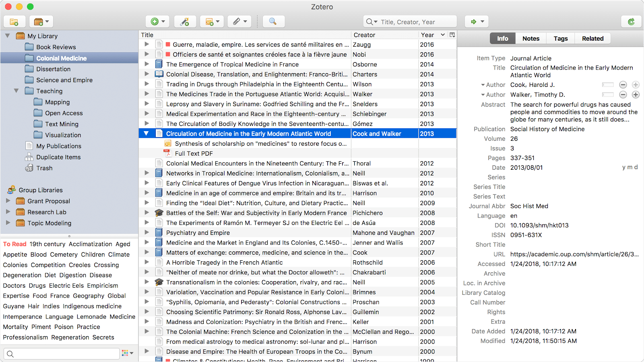644x362 pixels.
Task: Click red tag square on Guerre, maladie, empire
Action: pyautogui.click(x=168, y=45)
